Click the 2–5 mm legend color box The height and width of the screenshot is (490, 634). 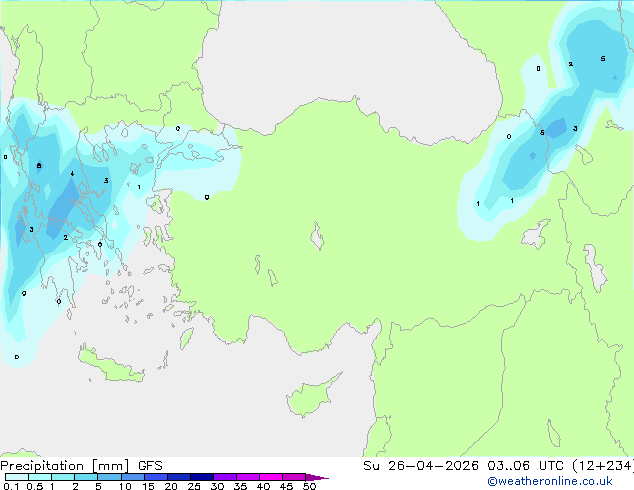click(86, 477)
